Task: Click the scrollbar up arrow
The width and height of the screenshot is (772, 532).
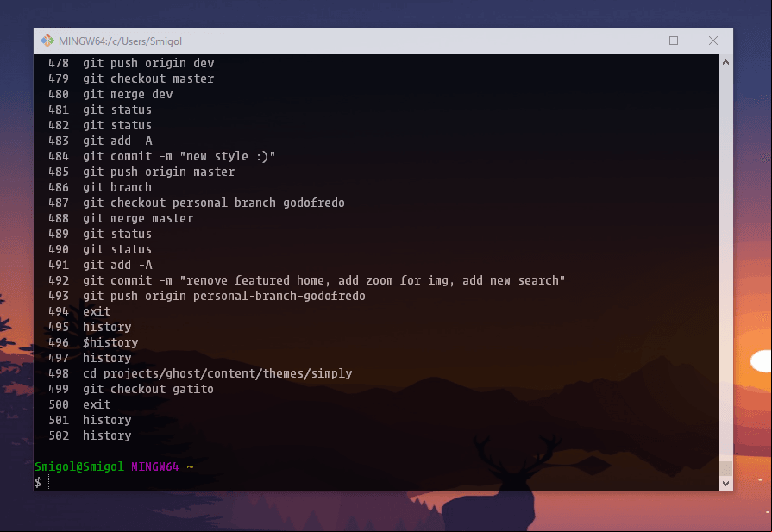Action: tap(725, 62)
